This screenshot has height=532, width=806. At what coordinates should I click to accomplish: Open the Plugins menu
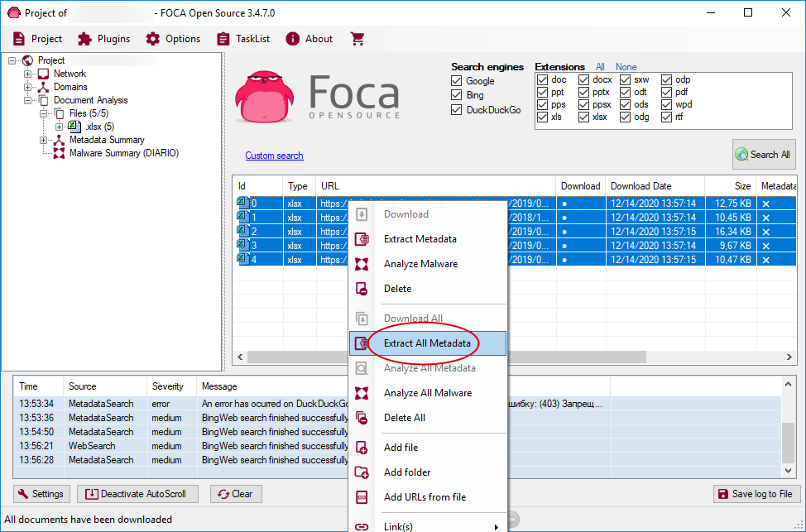(103, 39)
